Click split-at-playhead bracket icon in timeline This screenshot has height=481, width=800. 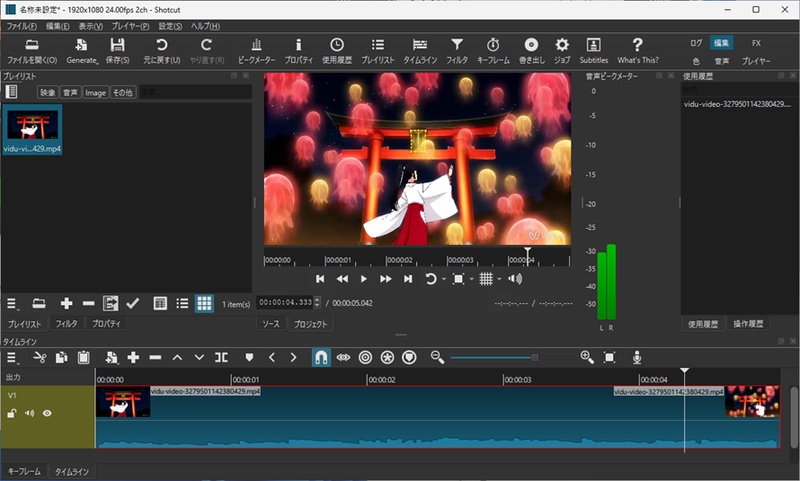[221, 358]
